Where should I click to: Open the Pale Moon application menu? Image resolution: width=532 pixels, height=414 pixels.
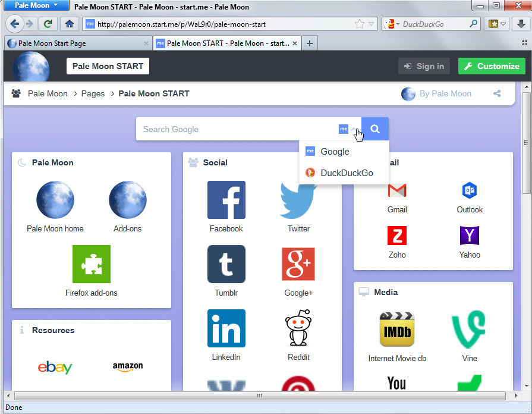point(36,5)
